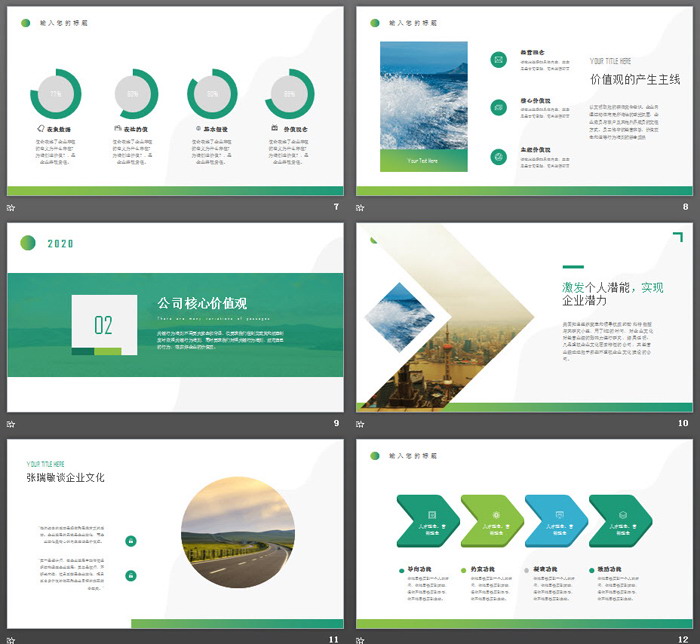Click the envelope icon on slide 8
Viewport: 700px width, 644px height.
[498, 60]
